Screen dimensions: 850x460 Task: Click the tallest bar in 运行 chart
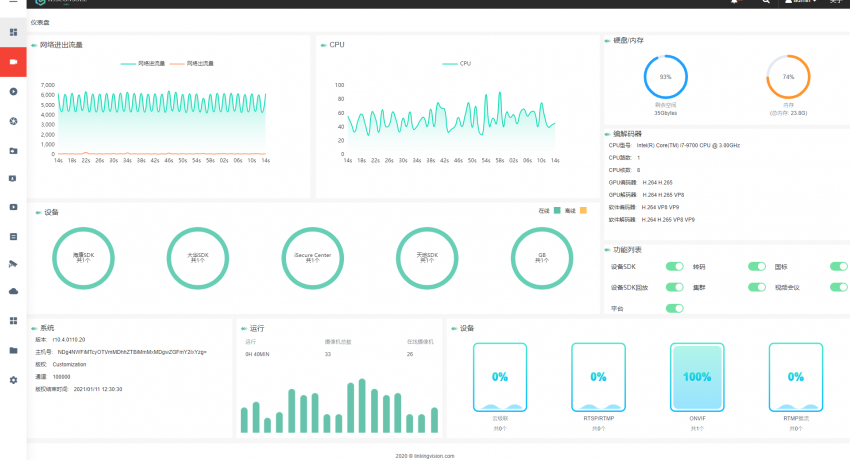pyautogui.click(x=362, y=405)
